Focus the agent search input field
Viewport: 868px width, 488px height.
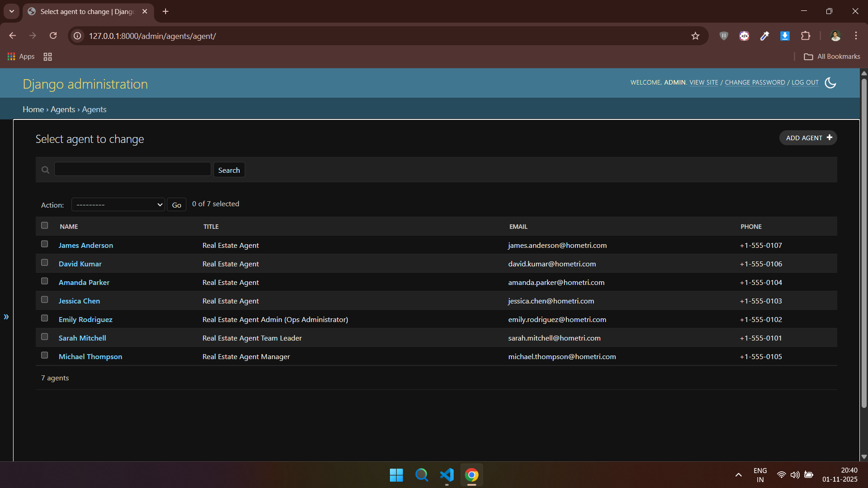pyautogui.click(x=133, y=169)
